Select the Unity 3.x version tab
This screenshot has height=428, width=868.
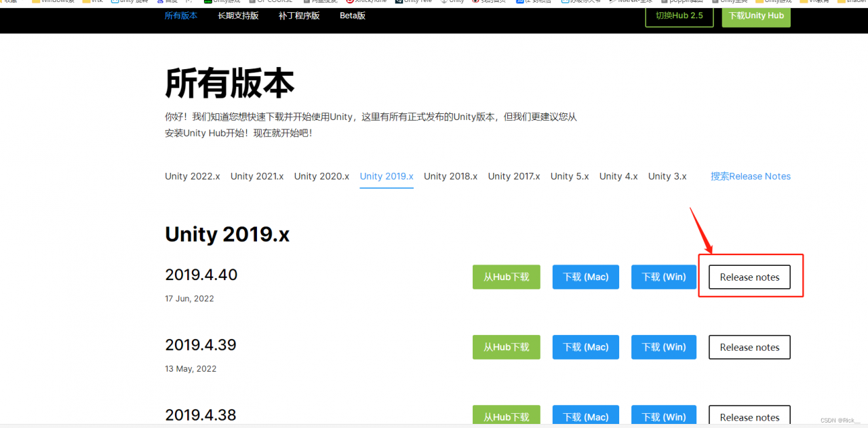[667, 176]
